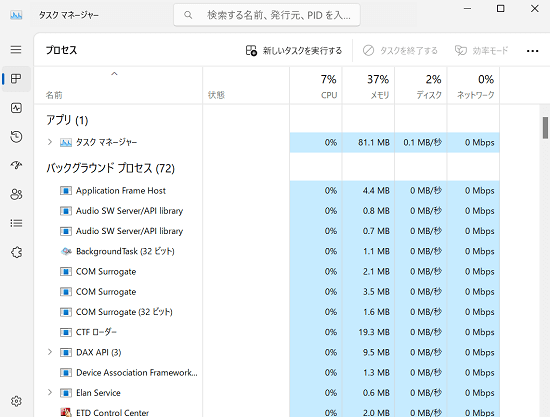This screenshot has height=417, width=550.
Task: Expand the Elan Service process group
Action: (50, 392)
